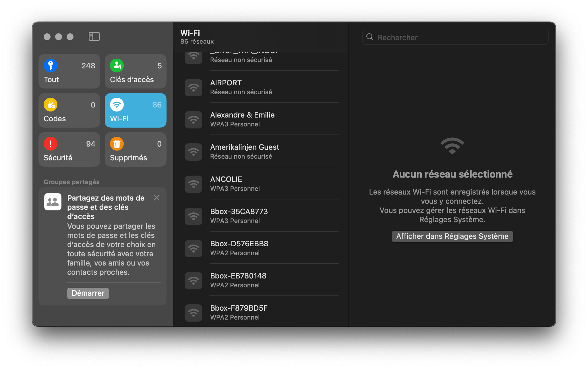Click Afficher dans Réglages Système button
Image resolution: width=588 pixels, height=369 pixels.
pyautogui.click(x=452, y=236)
